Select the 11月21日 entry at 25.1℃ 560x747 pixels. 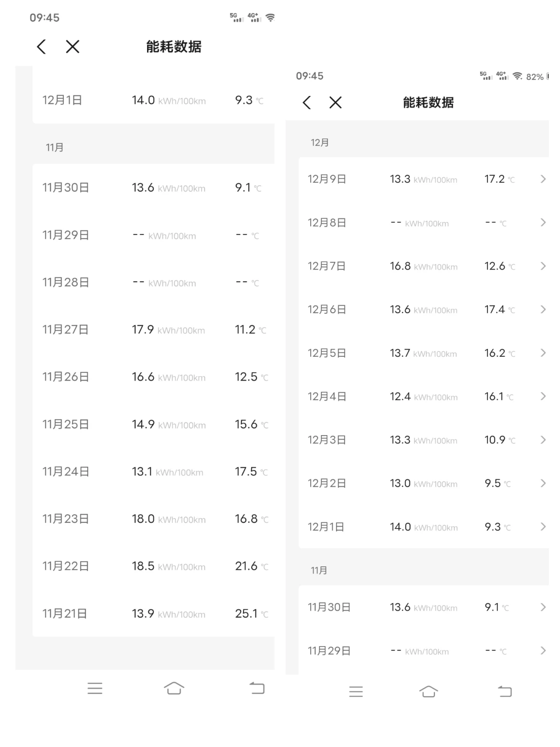click(x=153, y=613)
